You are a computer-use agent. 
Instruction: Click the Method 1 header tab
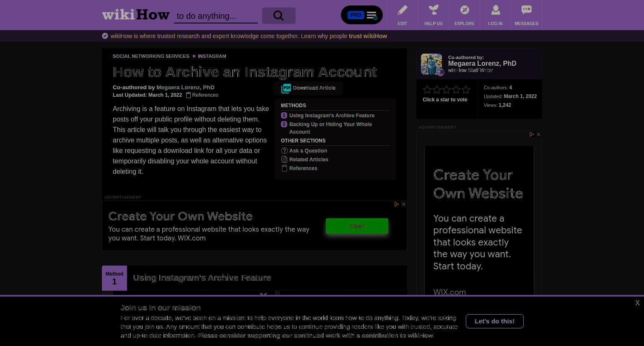click(x=114, y=278)
